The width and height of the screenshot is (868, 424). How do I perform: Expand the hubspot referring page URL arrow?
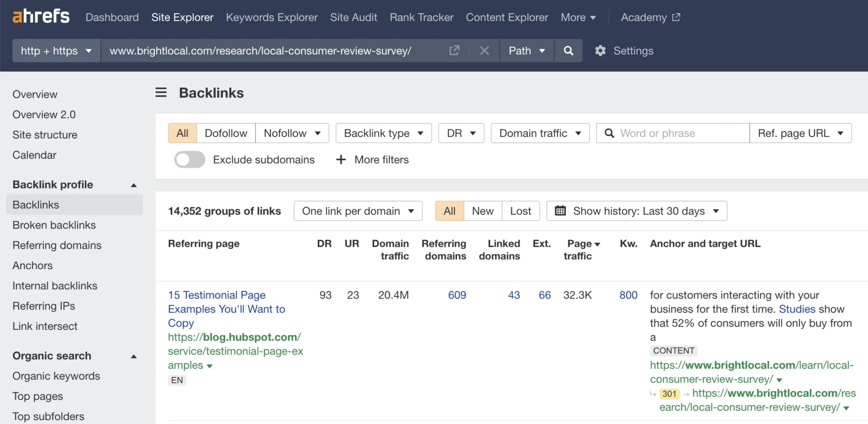[209, 366]
